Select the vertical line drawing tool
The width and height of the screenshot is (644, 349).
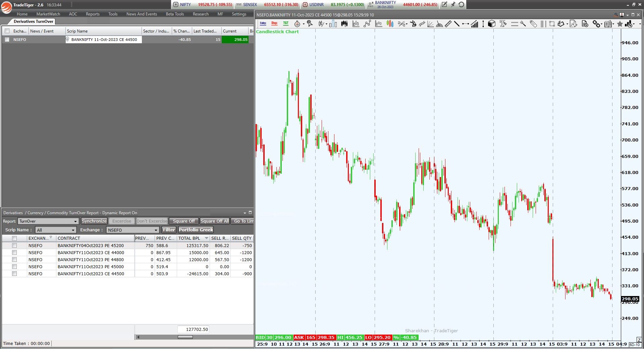(x=483, y=24)
